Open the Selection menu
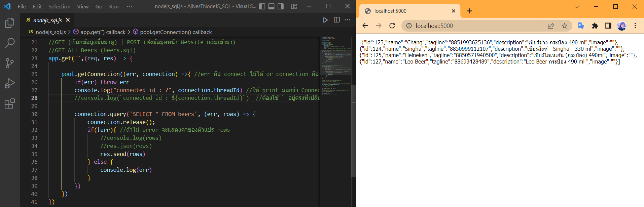 click(59, 6)
